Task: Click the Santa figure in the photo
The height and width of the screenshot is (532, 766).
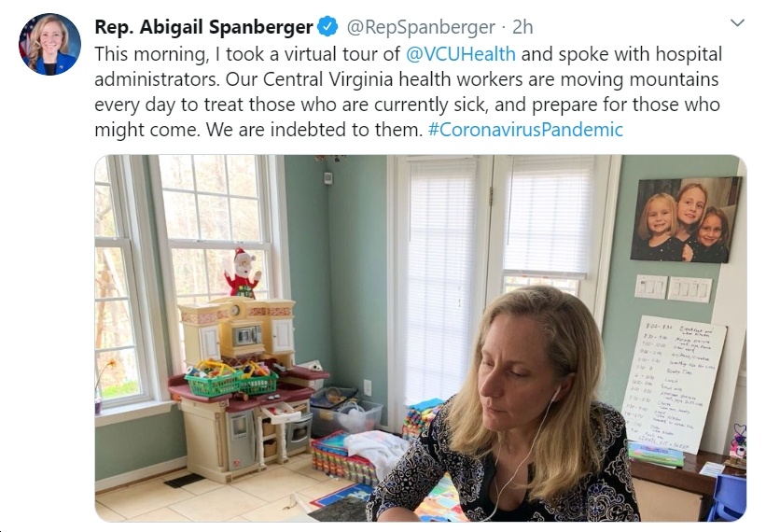Action: [243, 273]
